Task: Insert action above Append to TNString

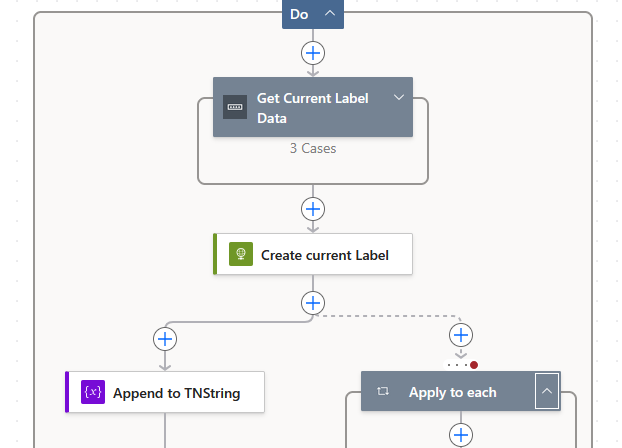Action: pyautogui.click(x=165, y=339)
